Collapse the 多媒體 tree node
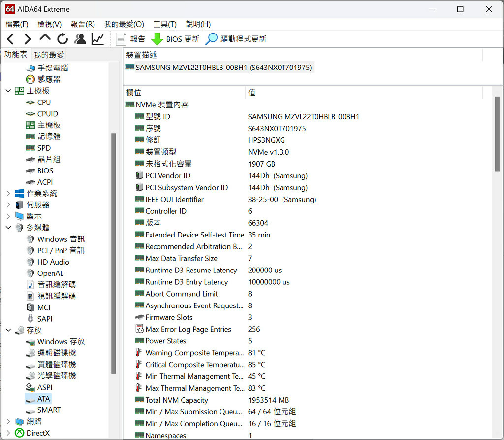Screen dimensions: 504x440 pyautogui.click(x=8, y=228)
